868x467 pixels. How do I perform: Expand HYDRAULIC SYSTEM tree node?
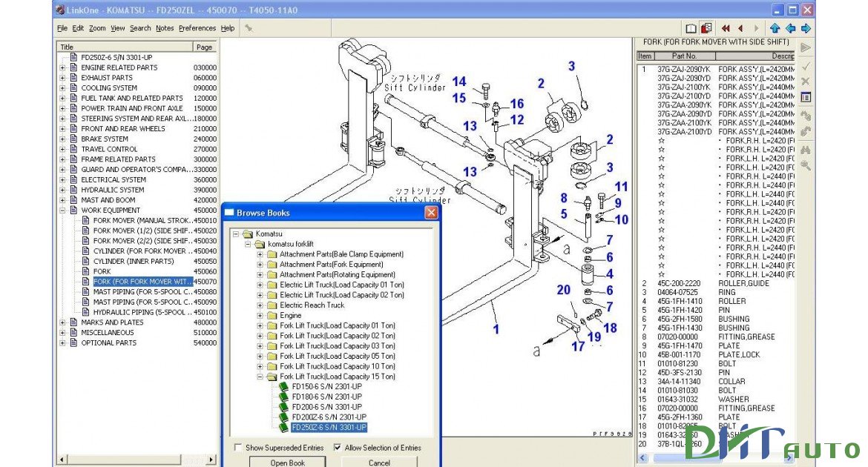tap(62, 190)
